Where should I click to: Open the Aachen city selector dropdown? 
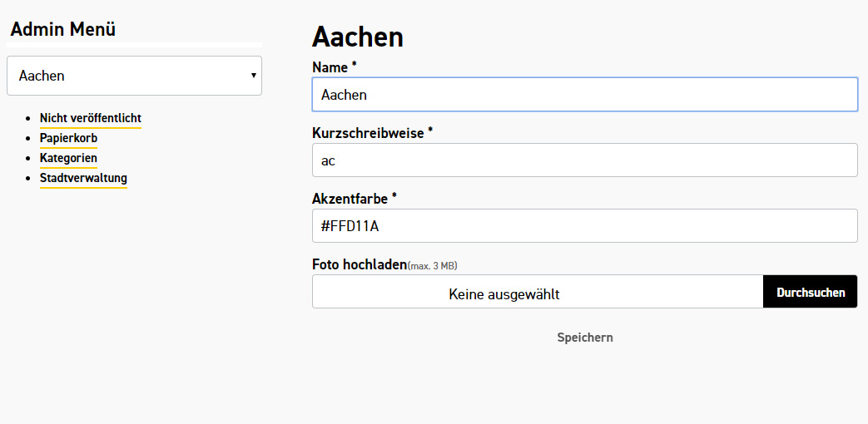pos(133,76)
